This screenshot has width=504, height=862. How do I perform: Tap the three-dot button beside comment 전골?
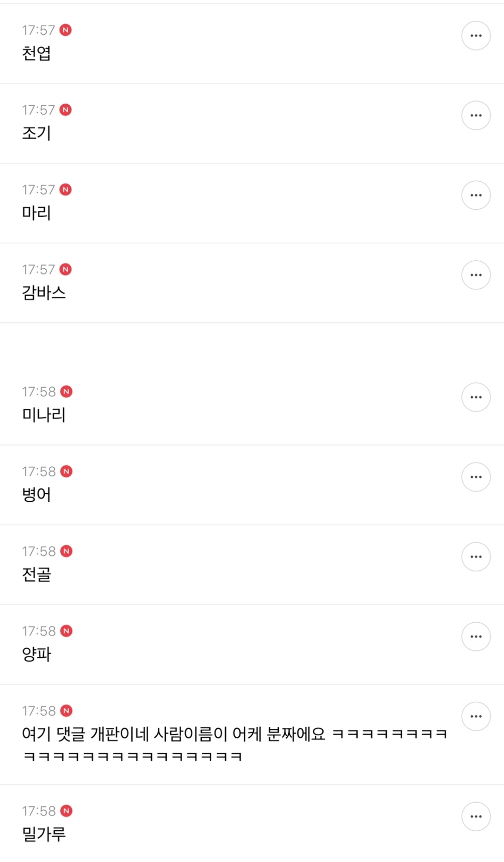[476, 557]
